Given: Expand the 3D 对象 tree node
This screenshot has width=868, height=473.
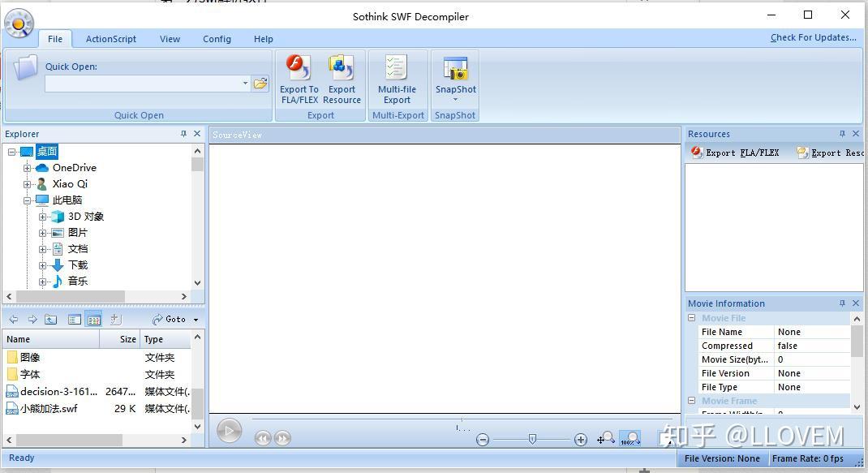Looking at the screenshot, I should (x=42, y=217).
